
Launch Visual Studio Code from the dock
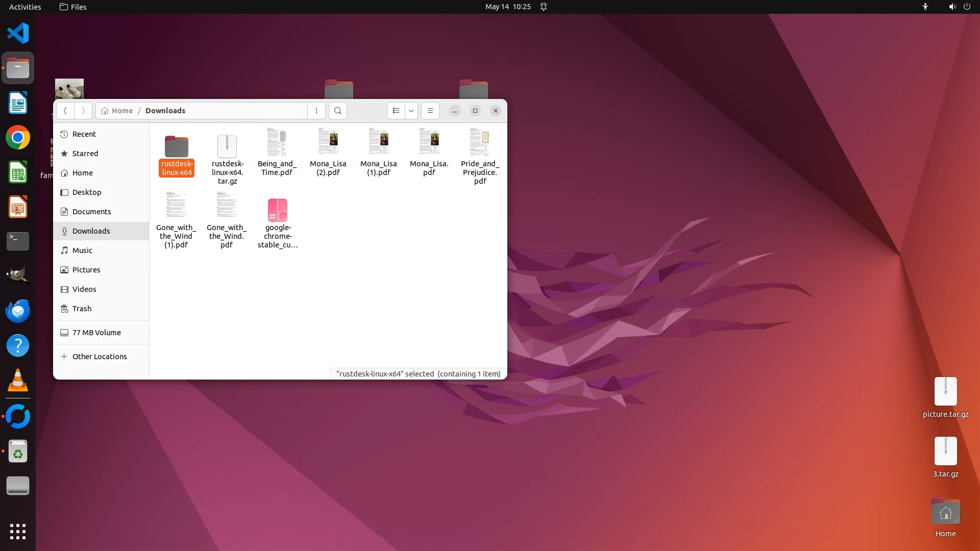click(x=18, y=33)
